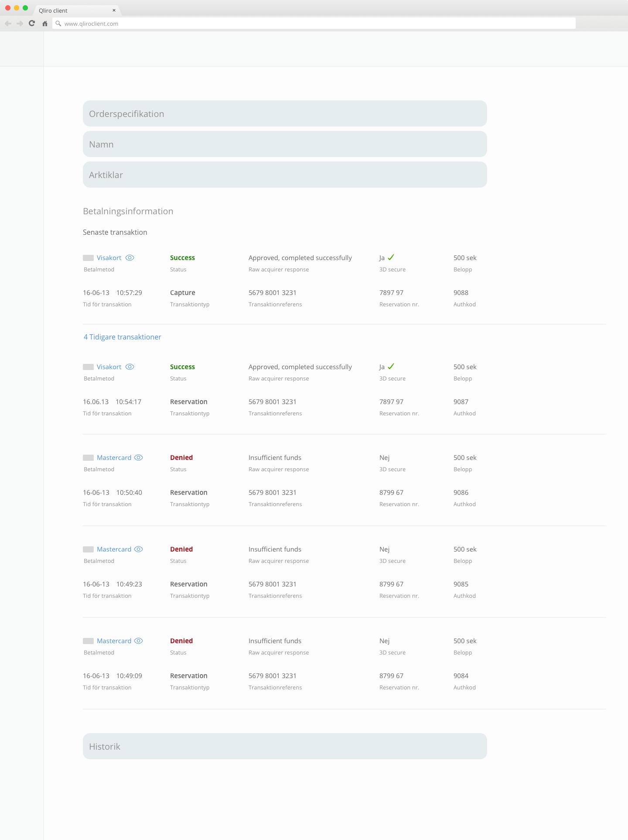This screenshot has height=840, width=628.
Task: Expand the Orderspecifikation section
Action: pos(285,113)
